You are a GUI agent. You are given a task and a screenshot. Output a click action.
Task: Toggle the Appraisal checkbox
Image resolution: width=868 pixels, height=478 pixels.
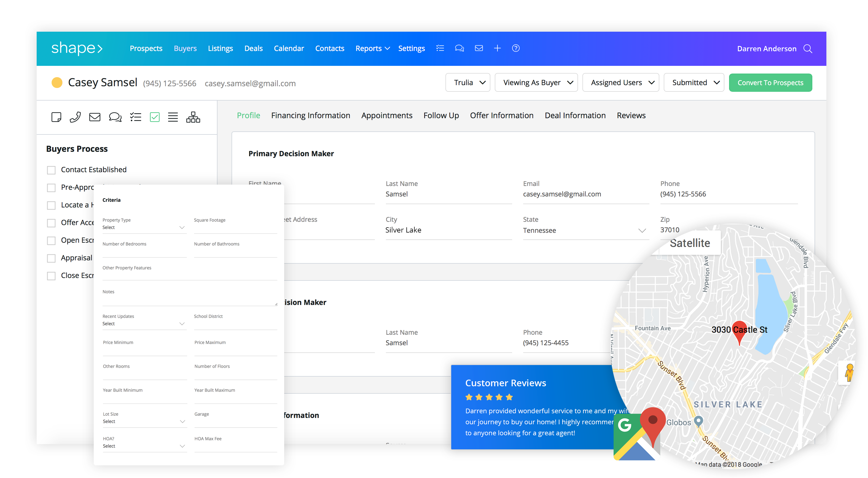pyautogui.click(x=51, y=258)
